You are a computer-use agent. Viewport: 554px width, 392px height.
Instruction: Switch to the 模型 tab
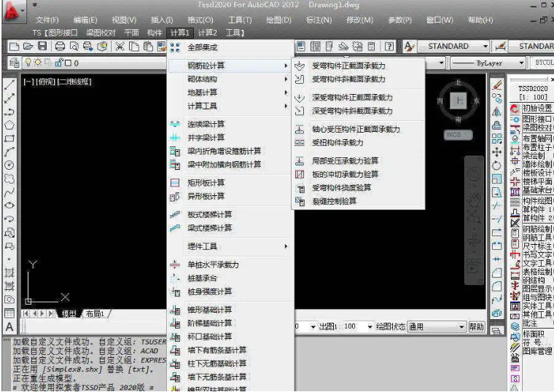pyautogui.click(x=69, y=313)
